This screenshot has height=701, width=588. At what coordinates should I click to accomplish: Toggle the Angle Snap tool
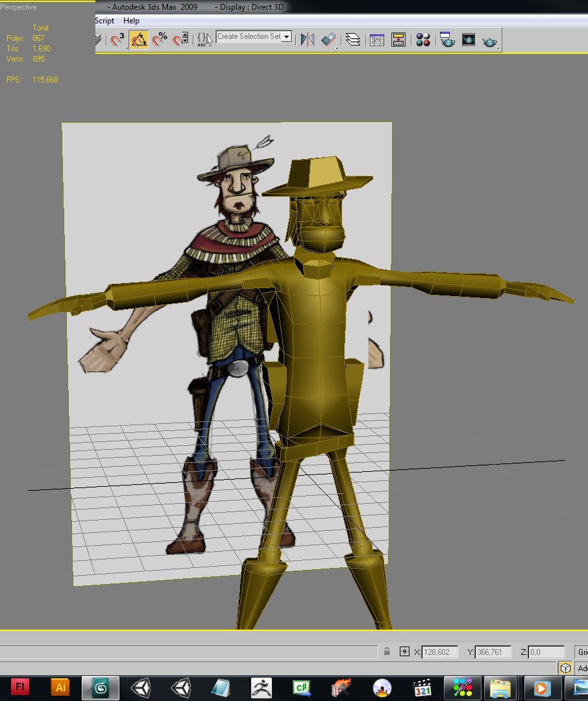coord(139,40)
